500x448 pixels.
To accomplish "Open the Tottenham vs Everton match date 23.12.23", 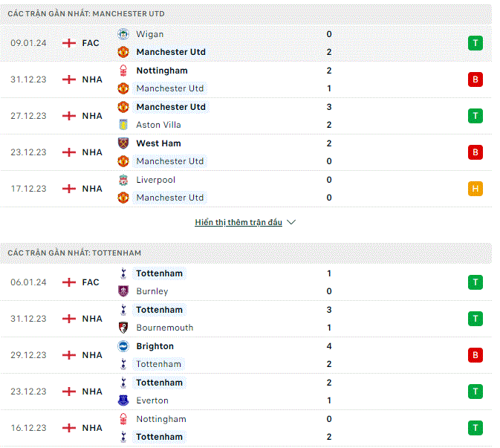I will point(28,392).
